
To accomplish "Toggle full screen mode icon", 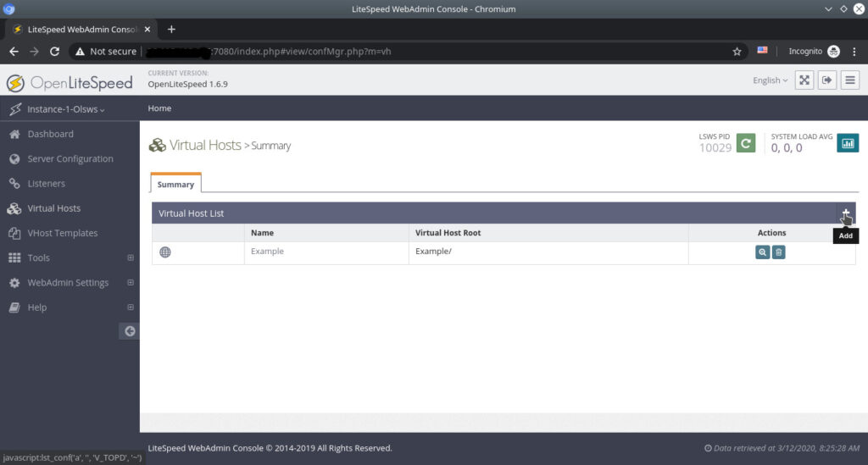I will [804, 80].
